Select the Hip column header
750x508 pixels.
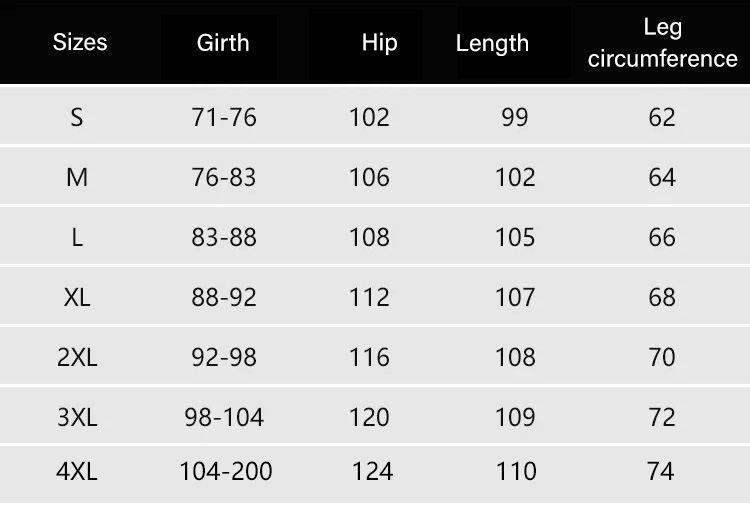coord(379,42)
